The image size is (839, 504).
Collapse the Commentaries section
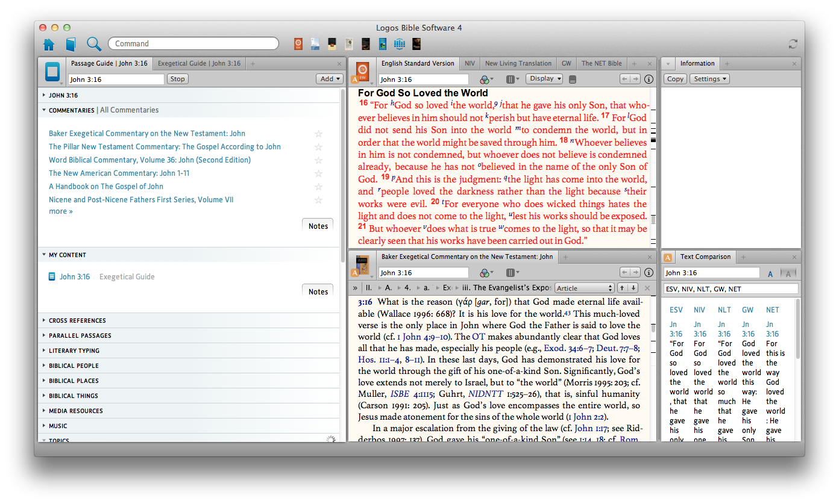point(44,110)
